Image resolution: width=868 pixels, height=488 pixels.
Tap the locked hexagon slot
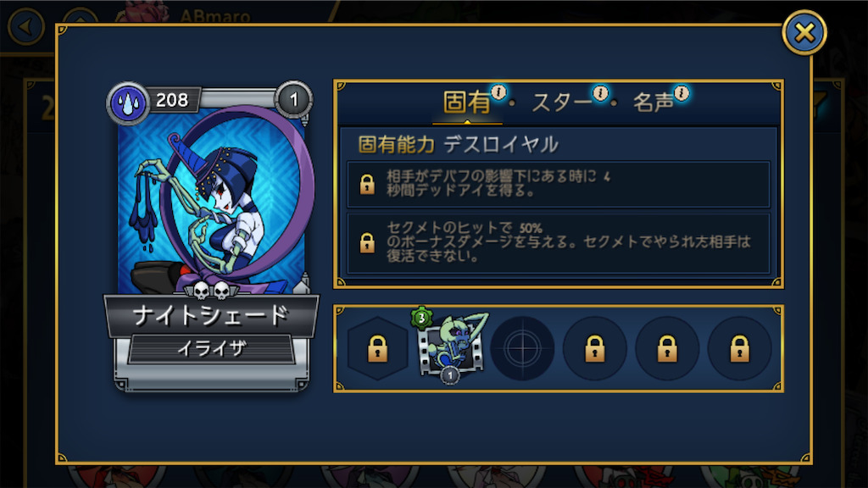377,348
